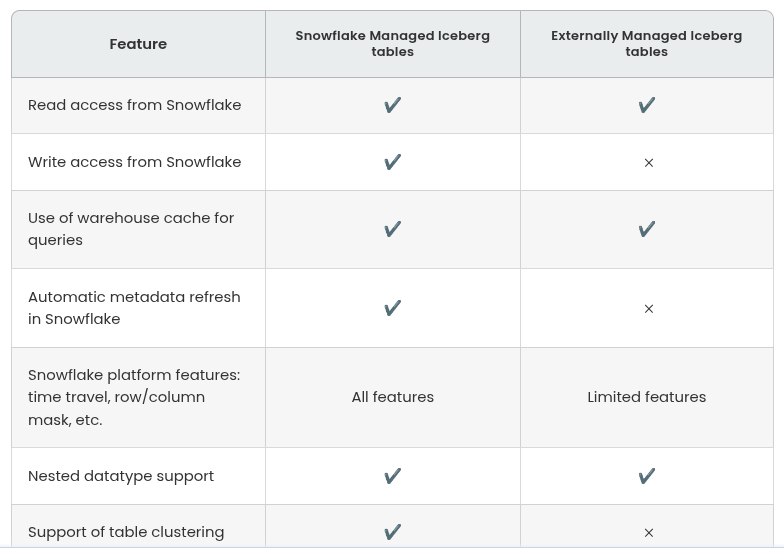Click the Snowflake Managed Iceberg tables header

393,44
